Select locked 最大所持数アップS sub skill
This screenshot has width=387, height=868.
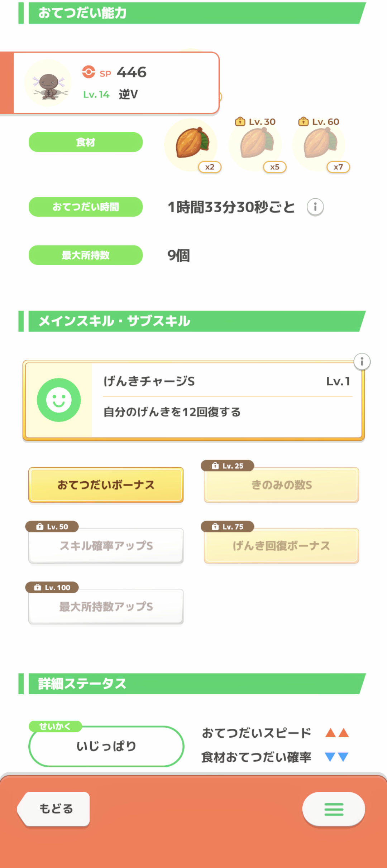click(x=106, y=607)
